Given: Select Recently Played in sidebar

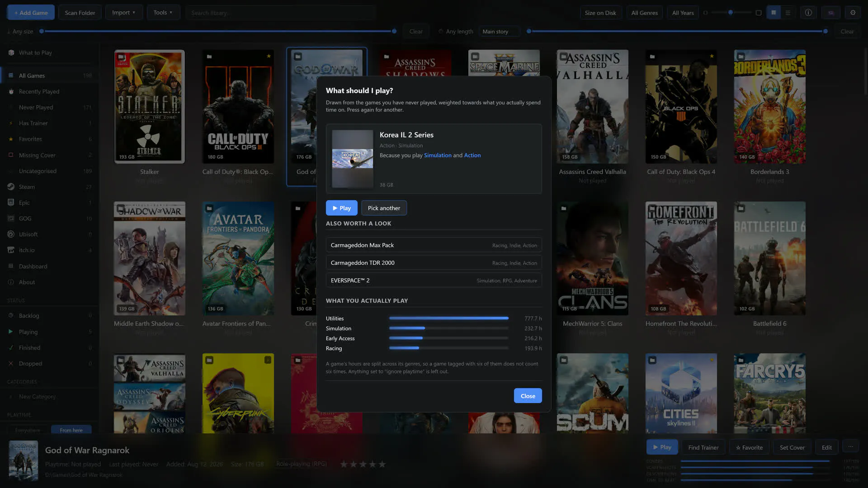Looking at the screenshot, I should pyautogui.click(x=50, y=91).
